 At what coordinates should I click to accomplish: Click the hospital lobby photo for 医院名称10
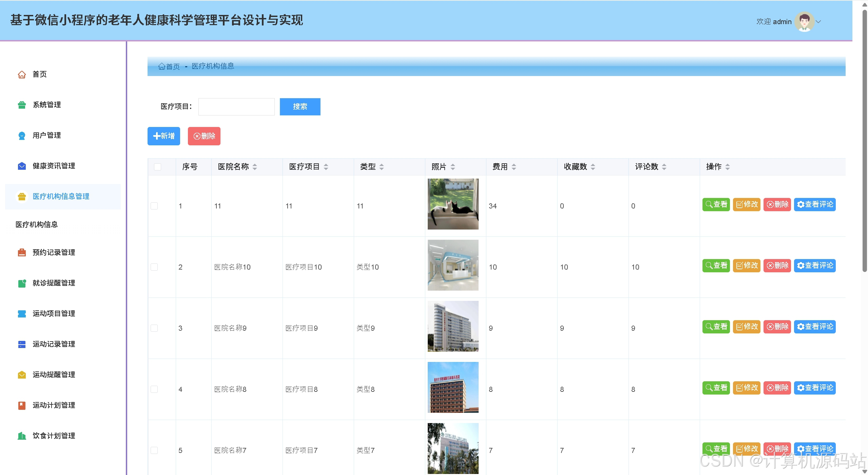click(453, 265)
